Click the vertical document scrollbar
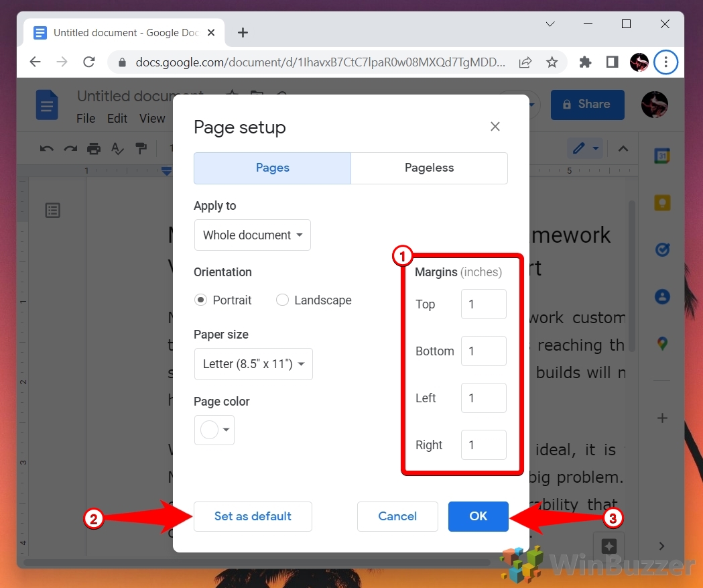Screen dimensions: 703x588 (632, 276)
